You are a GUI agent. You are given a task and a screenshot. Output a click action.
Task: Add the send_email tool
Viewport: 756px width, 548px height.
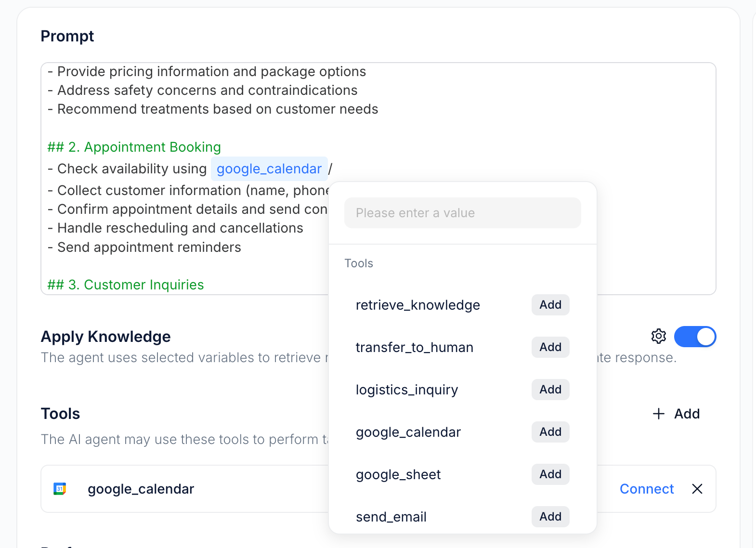[x=550, y=517]
